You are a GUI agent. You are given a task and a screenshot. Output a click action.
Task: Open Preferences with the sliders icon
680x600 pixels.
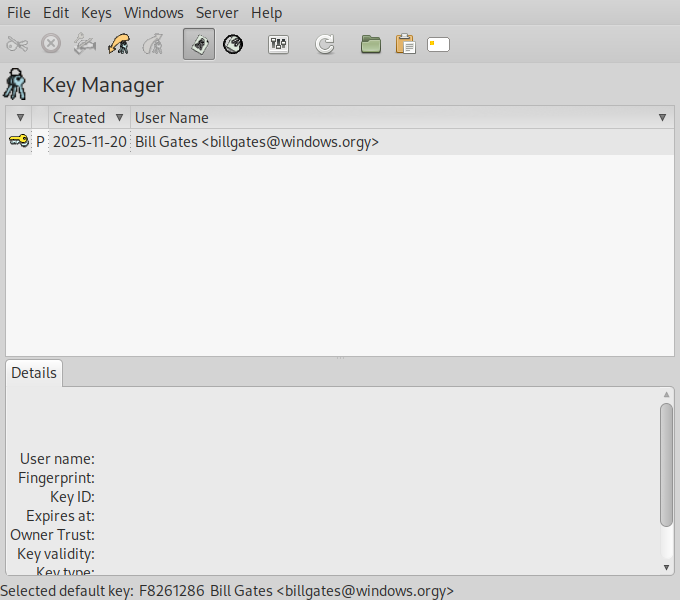point(278,44)
